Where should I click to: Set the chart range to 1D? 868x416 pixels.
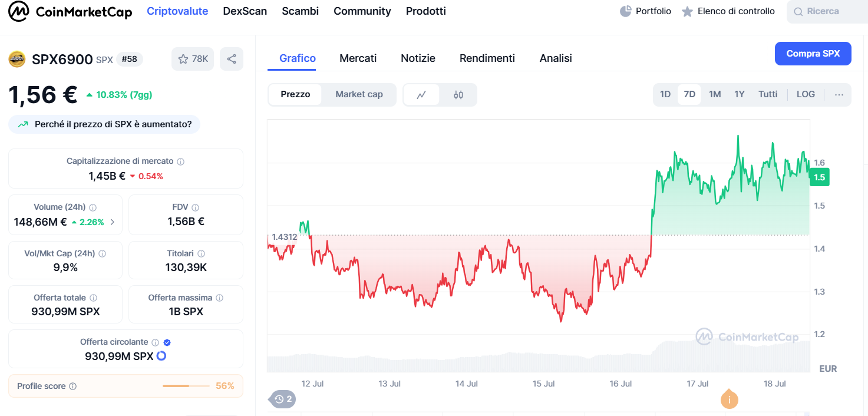[x=665, y=94]
